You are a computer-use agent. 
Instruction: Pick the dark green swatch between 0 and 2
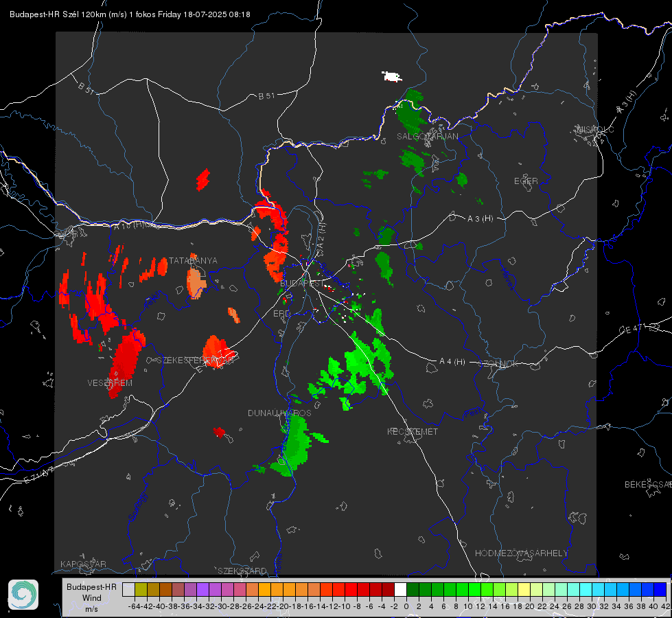tap(413, 589)
